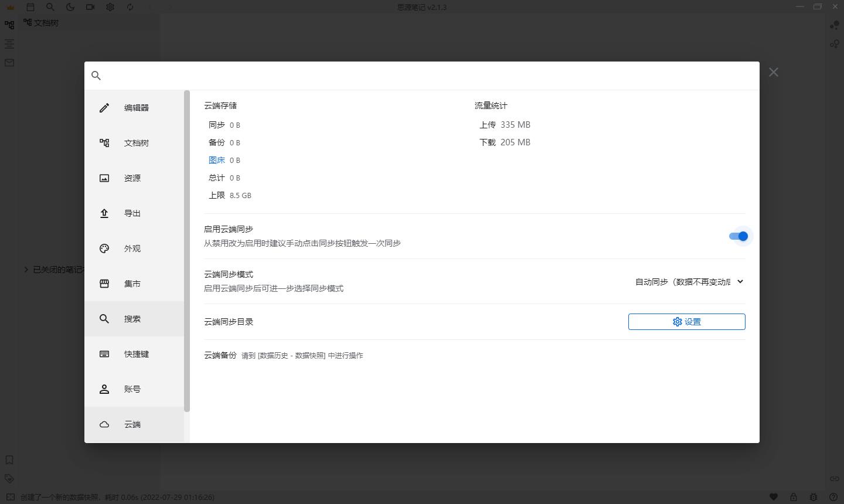Image resolution: width=844 pixels, height=504 pixels.
Task: Open the bug report icon in the status bar
Action: 814,496
